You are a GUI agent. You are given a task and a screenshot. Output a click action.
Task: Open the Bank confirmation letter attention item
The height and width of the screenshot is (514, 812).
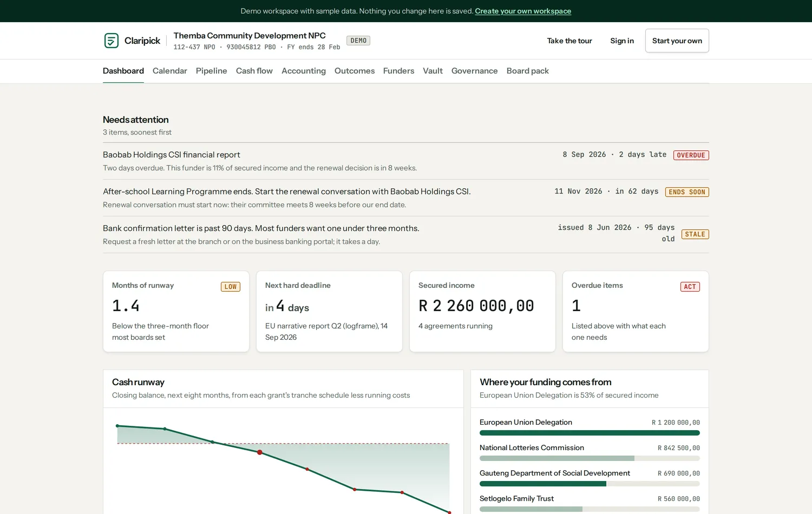coord(406,235)
